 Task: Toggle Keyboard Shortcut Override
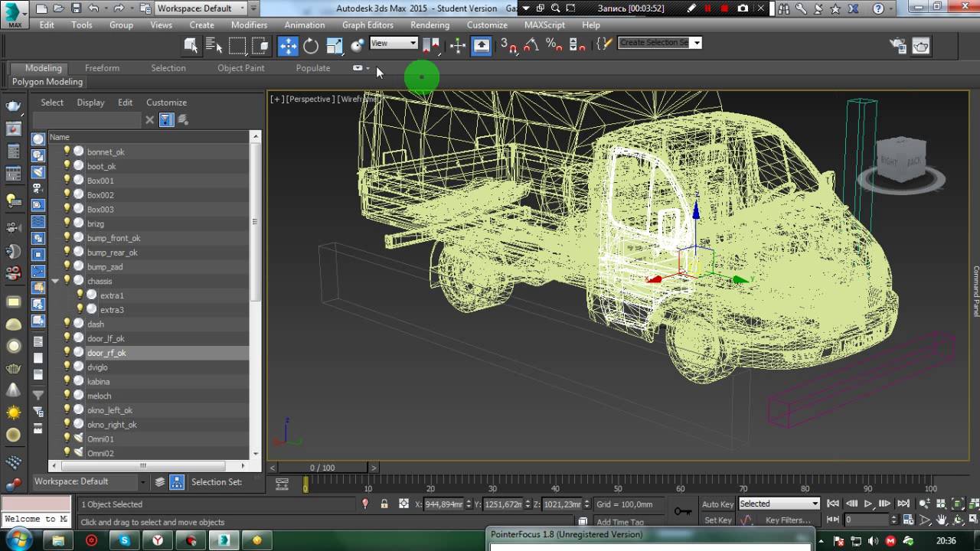(x=481, y=46)
